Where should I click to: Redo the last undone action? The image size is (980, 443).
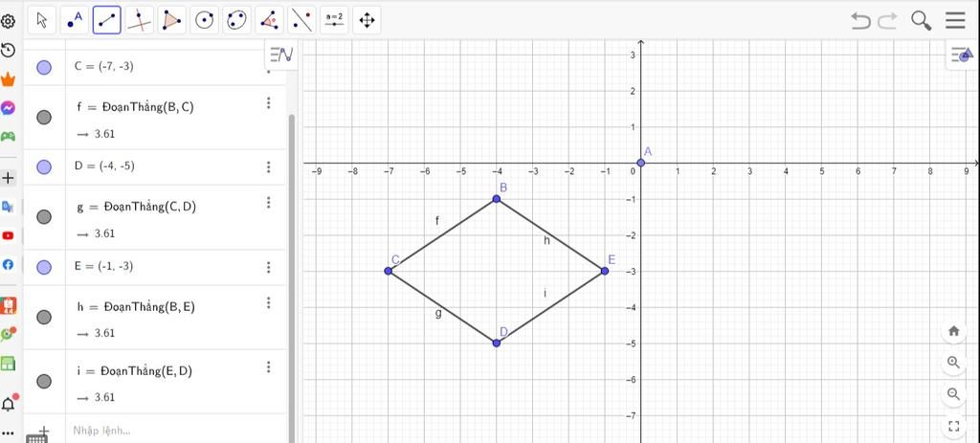tap(887, 21)
